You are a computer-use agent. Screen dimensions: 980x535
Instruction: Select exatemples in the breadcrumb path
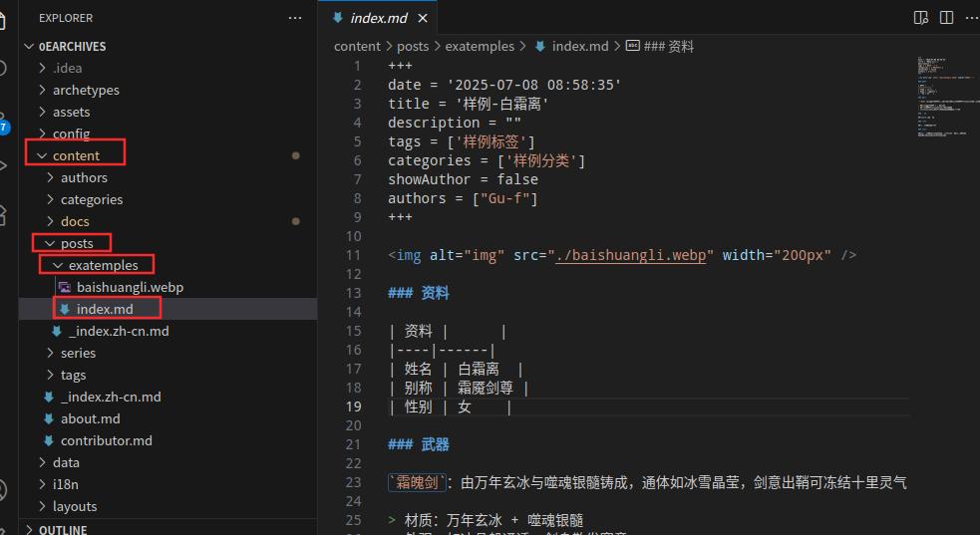pyautogui.click(x=480, y=46)
